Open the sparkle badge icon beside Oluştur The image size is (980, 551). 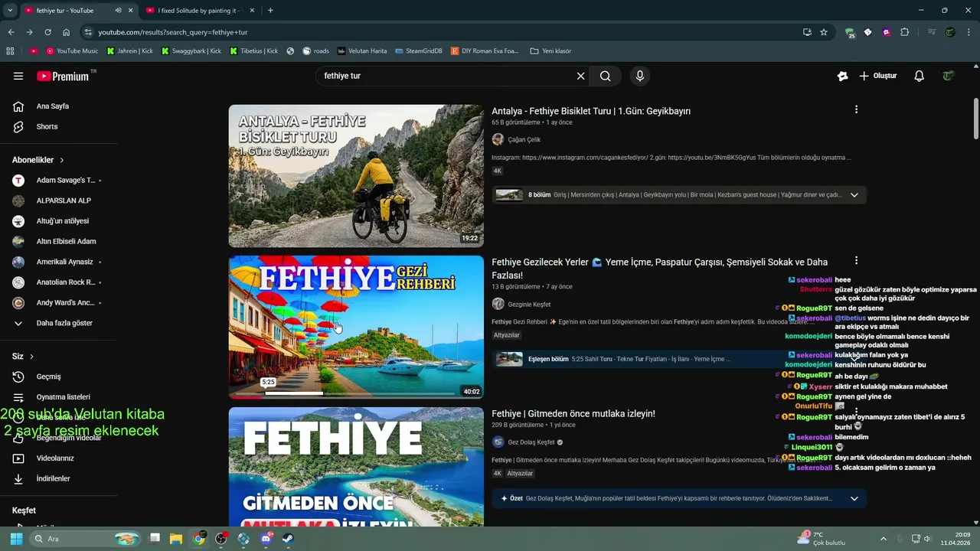pos(842,76)
